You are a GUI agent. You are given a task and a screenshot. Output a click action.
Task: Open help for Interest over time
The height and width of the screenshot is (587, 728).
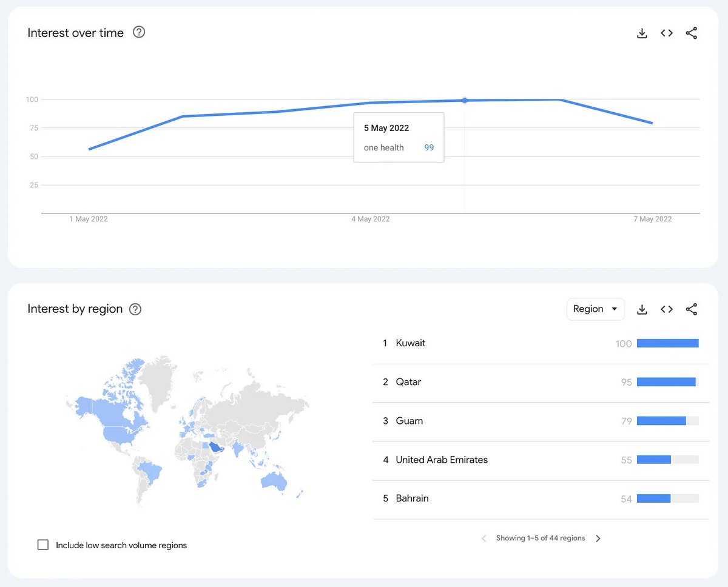coord(139,32)
